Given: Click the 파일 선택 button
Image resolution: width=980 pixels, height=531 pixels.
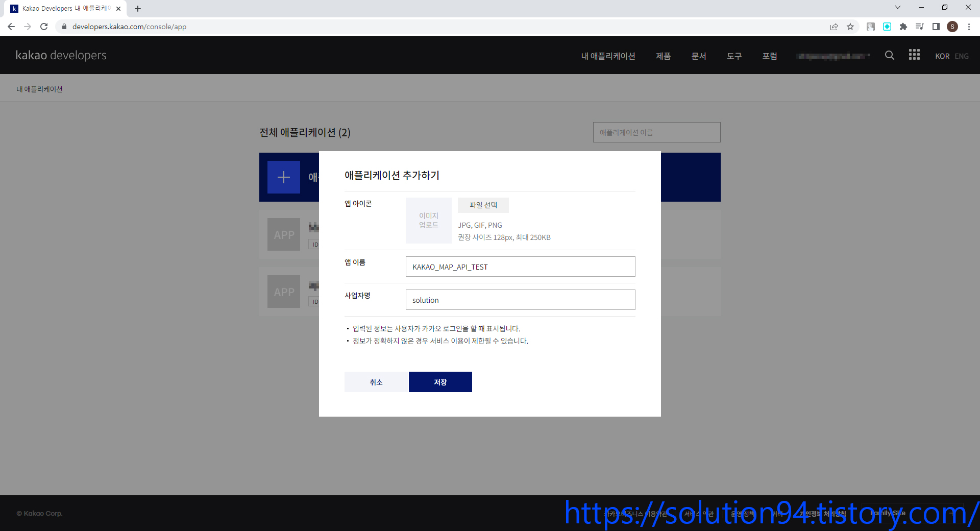Looking at the screenshot, I should (483, 205).
